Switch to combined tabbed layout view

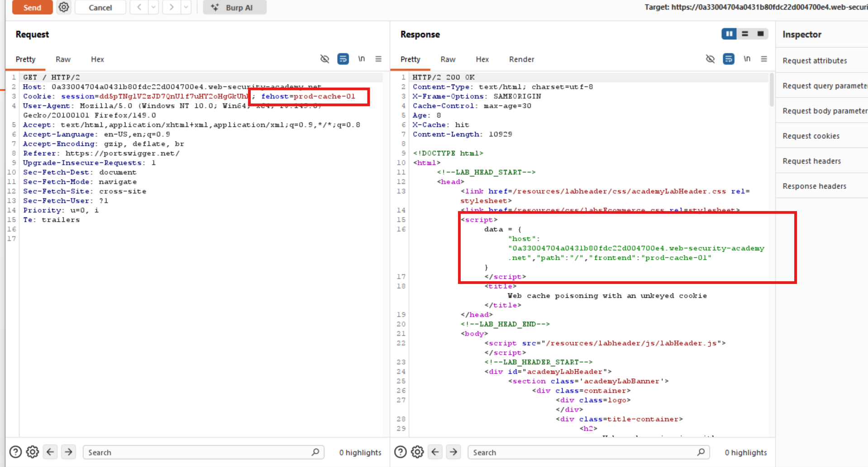760,34
